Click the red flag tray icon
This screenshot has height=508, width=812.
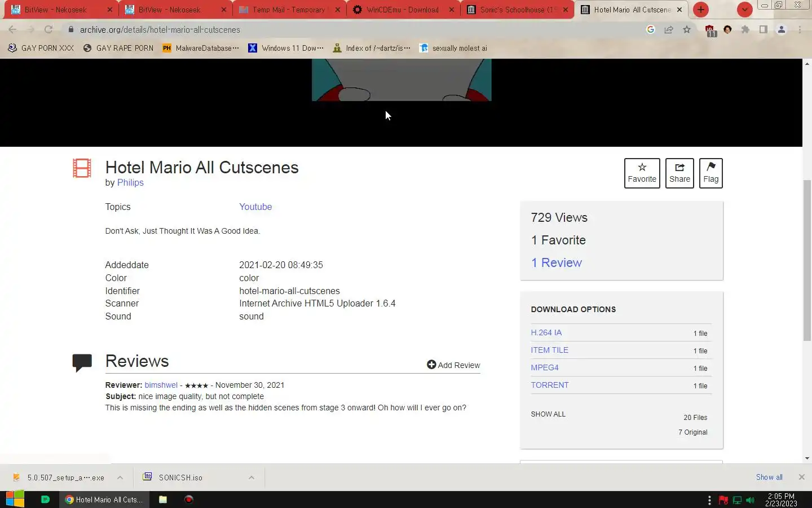tap(723, 500)
